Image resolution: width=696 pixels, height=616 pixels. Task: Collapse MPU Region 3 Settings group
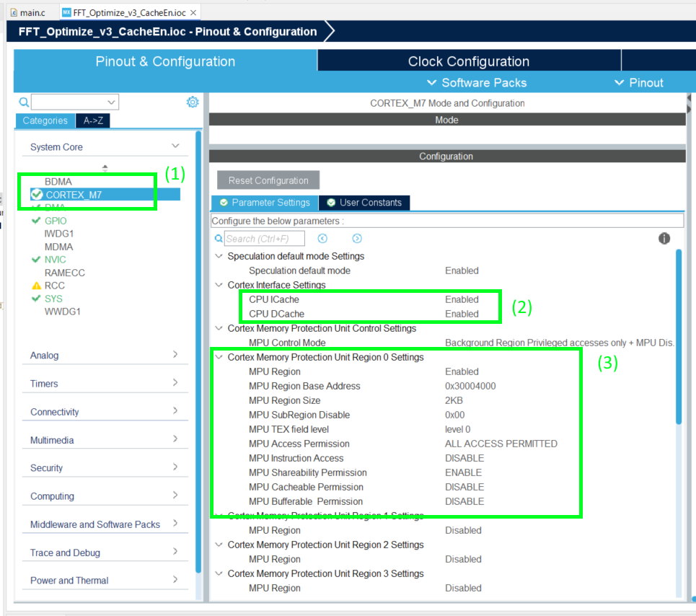[x=219, y=573]
